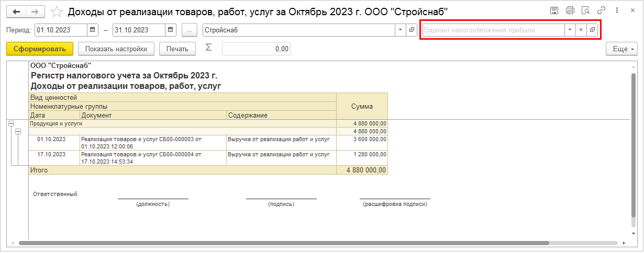
Task: Open print preview magnifier icon
Action: pyautogui.click(x=586, y=10)
